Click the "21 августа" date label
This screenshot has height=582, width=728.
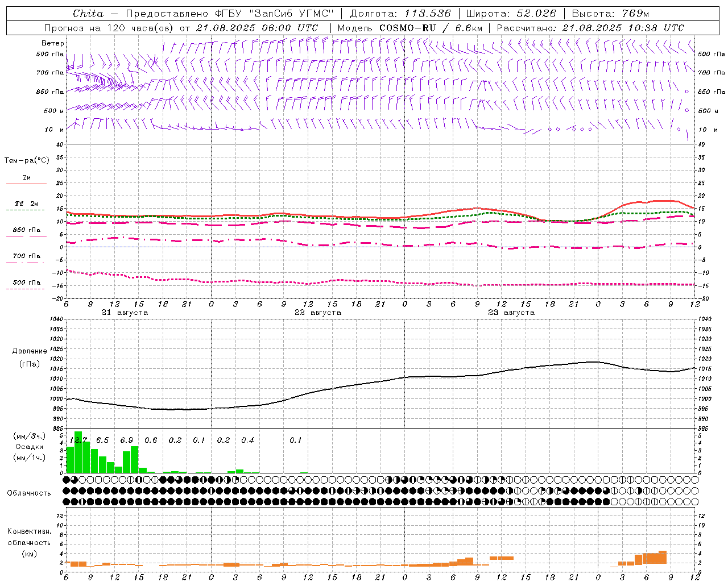pyautogui.click(x=125, y=313)
